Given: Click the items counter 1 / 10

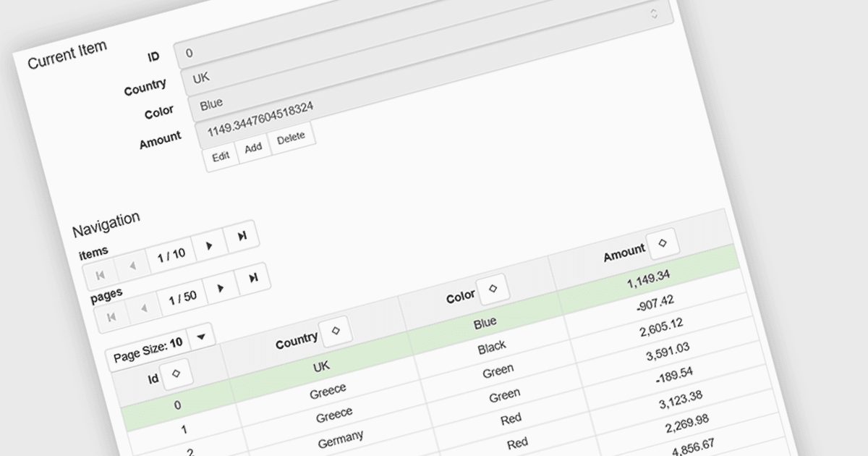Looking at the screenshot, I should 171,256.
